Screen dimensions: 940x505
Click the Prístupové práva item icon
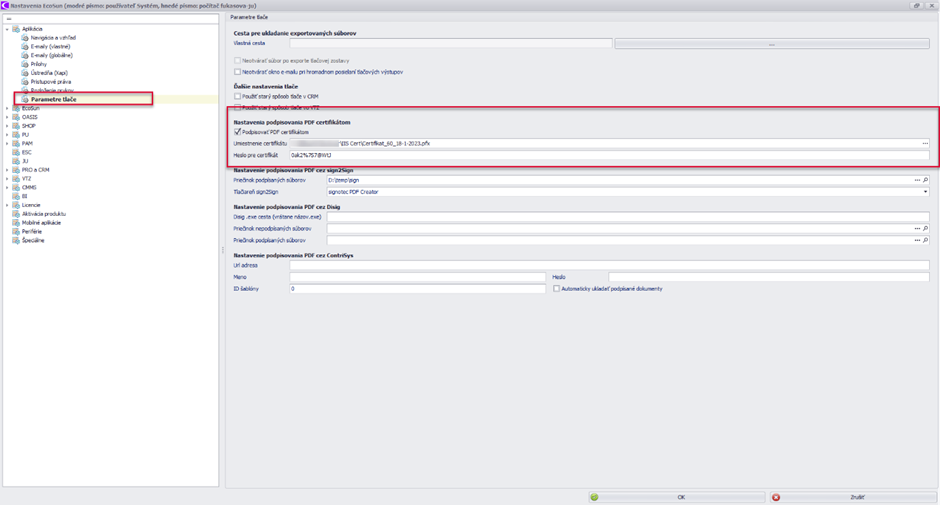pyautogui.click(x=25, y=82)
